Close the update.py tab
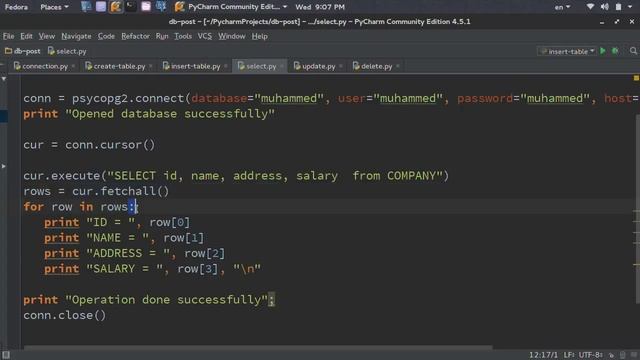Viewport: 640px width, 360px height. 341,66
